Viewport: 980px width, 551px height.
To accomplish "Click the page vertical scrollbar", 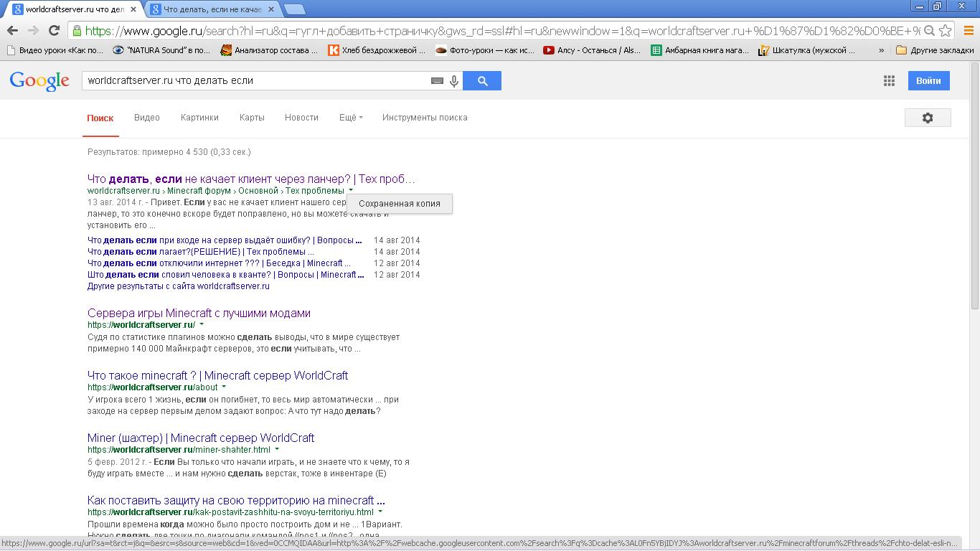I will [974, 187].
